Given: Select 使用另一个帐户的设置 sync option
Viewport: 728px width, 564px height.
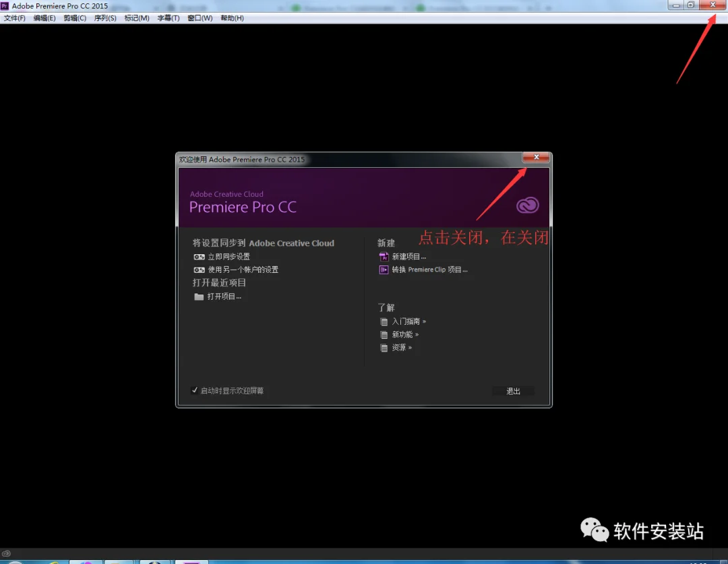Looking at the screenshot, I should click(x=236, y=270).
